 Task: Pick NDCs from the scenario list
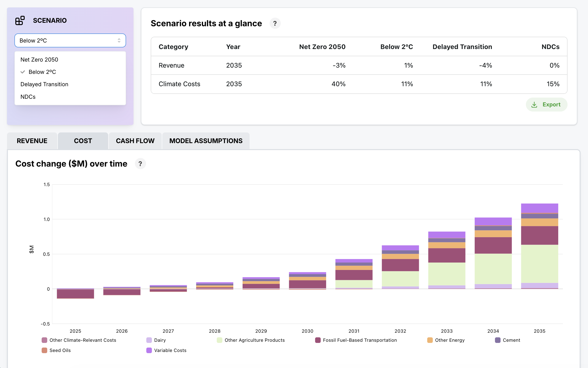28,97
